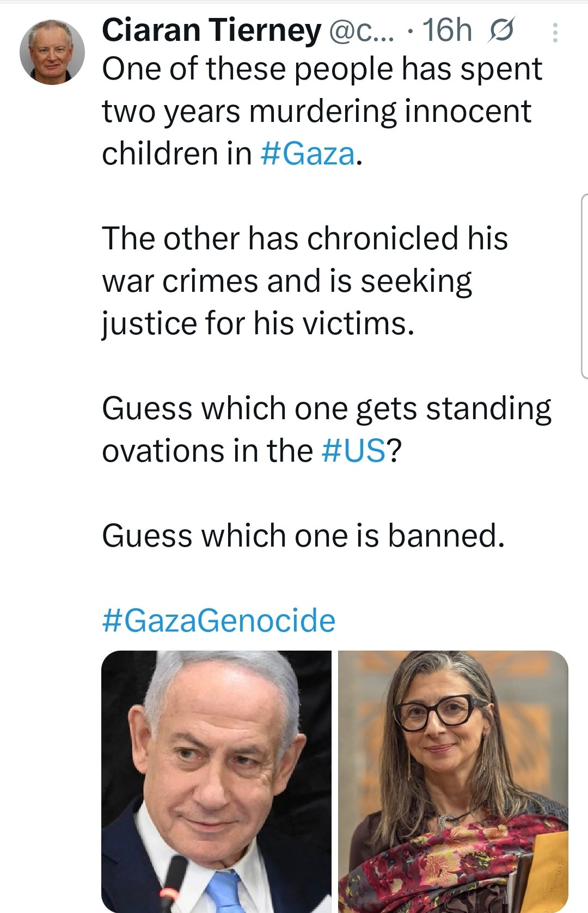Open the three-dot more options menu

coord(555,33)
